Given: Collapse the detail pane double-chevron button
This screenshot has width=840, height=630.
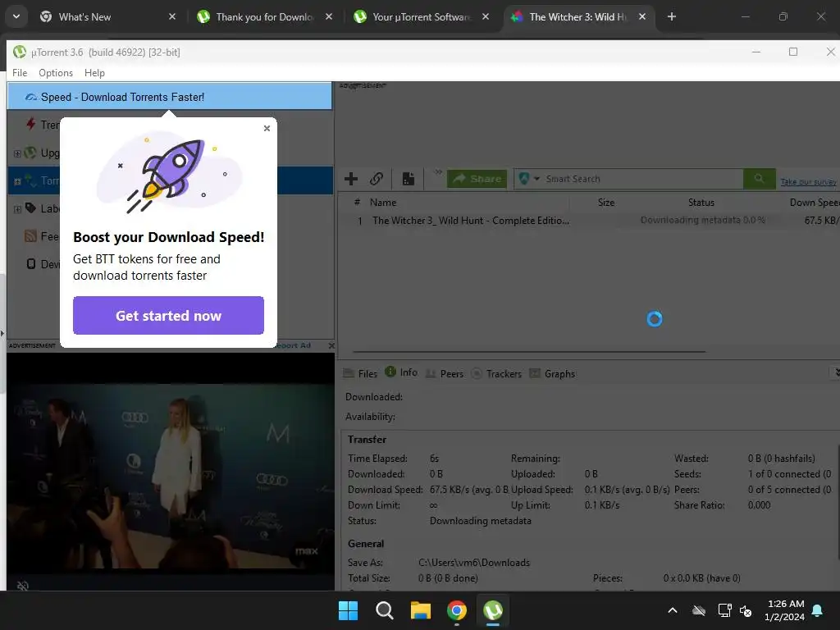Looking at the screenshot, I should pyautogui.click(x=836, y=372).
